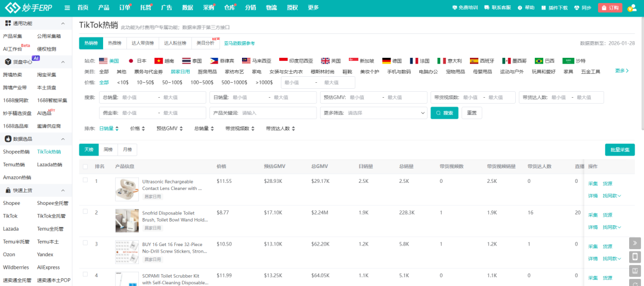The height and width of the screenshot is (286, 644).
Task: Select the 月榜 monthly tab
Action: [128, 150]
